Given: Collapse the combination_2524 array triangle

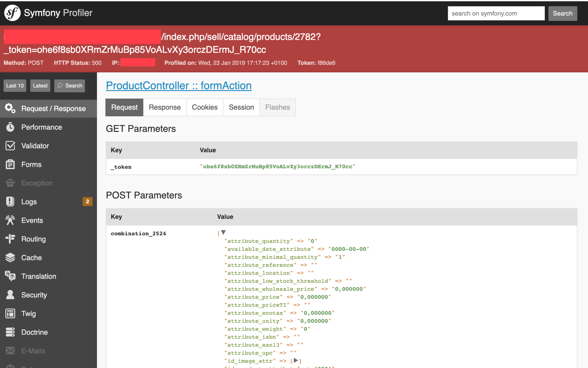Looking at the screenshot, I should pos(223,232).
